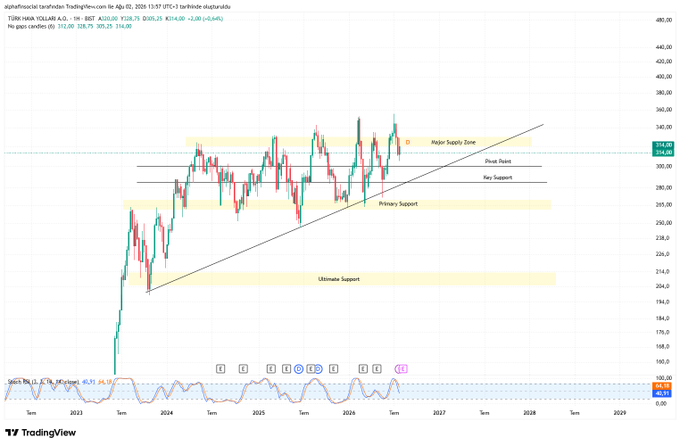Click the 2029 label on time axis
This screenshot has height=446, width=680.
pyautogui.click(x=620, y=413)
